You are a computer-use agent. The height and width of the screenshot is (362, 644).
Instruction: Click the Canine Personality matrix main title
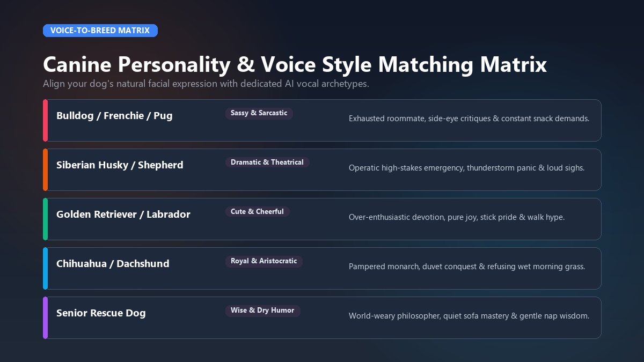295,64
